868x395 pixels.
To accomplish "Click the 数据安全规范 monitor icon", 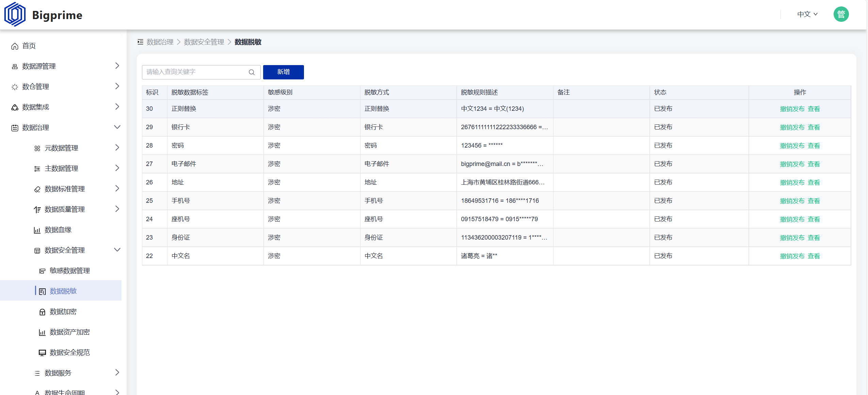I will (42, 353).
